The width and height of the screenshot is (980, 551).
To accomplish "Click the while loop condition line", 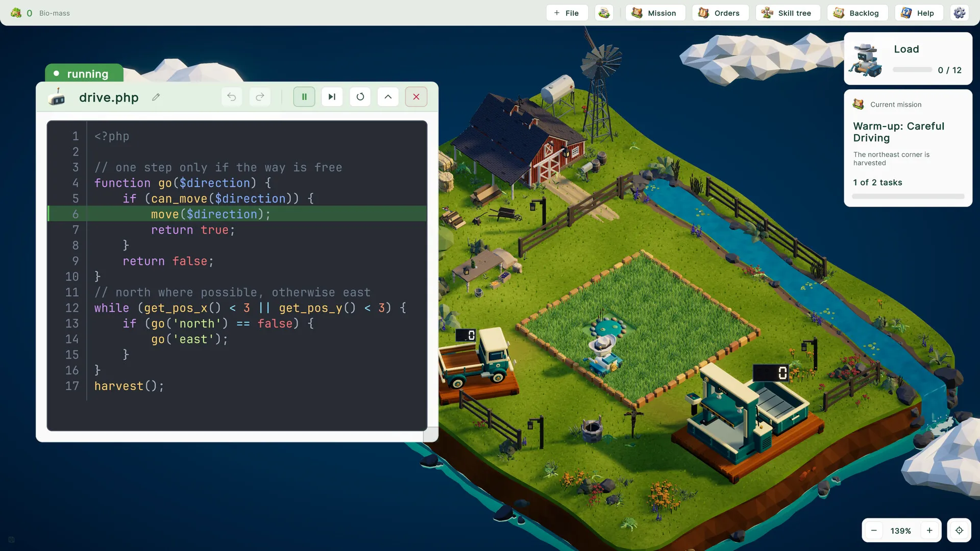I will click(250, 308).
